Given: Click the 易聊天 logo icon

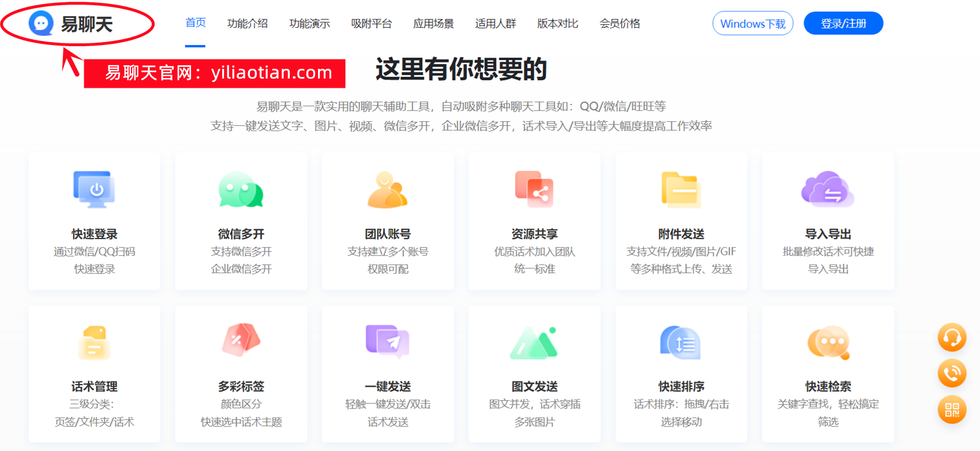Looking at the screenshot, I should (41, 24).
